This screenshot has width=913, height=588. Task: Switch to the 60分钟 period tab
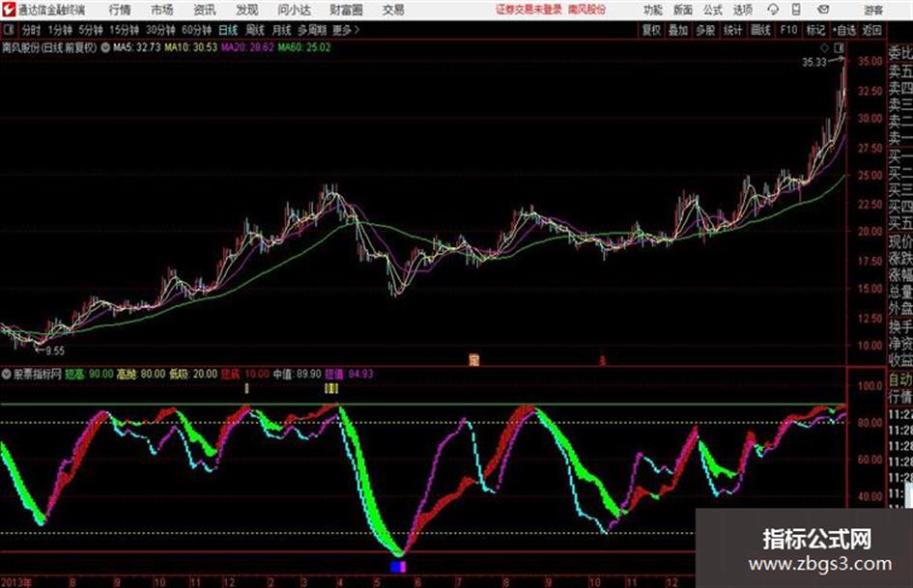197,30
